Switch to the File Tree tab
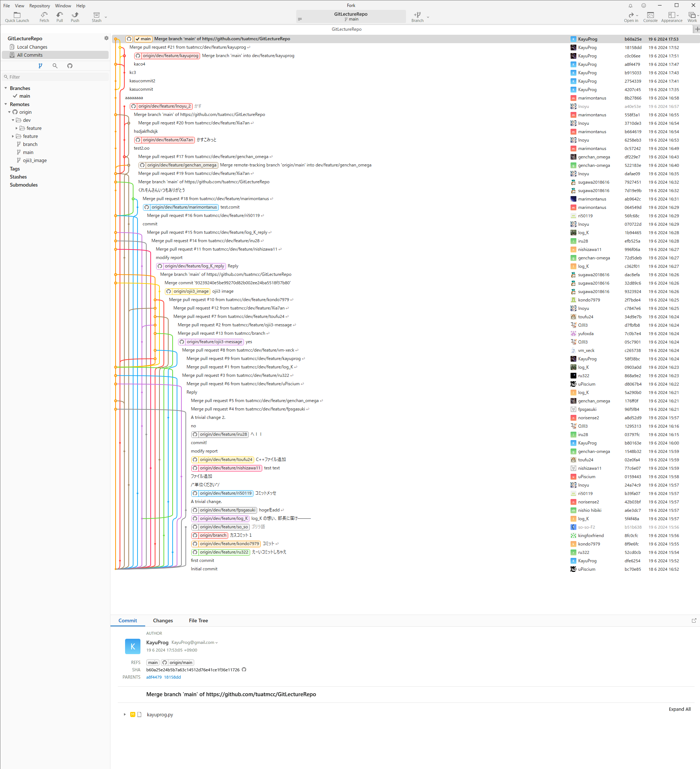Viewport: 700px width, 769px height. (198, 620)
